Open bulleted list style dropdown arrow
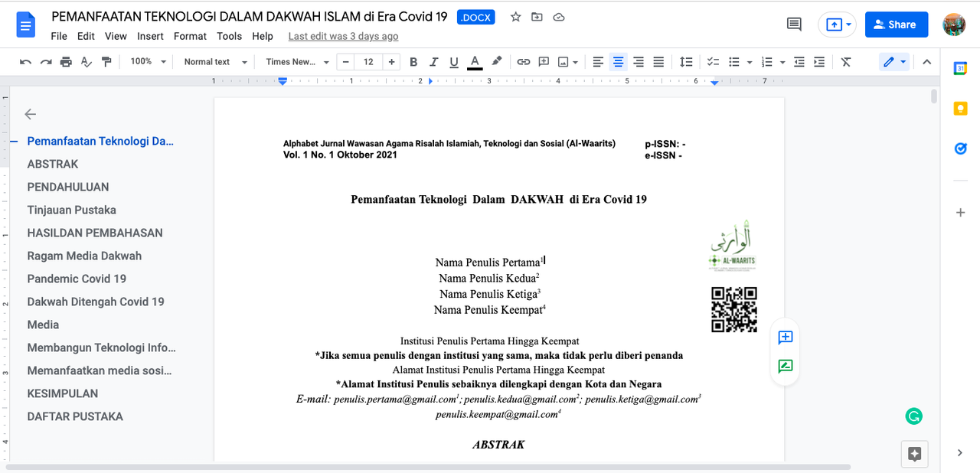The width and height of the screenshot is (980, 473). (x=750, y=62)
